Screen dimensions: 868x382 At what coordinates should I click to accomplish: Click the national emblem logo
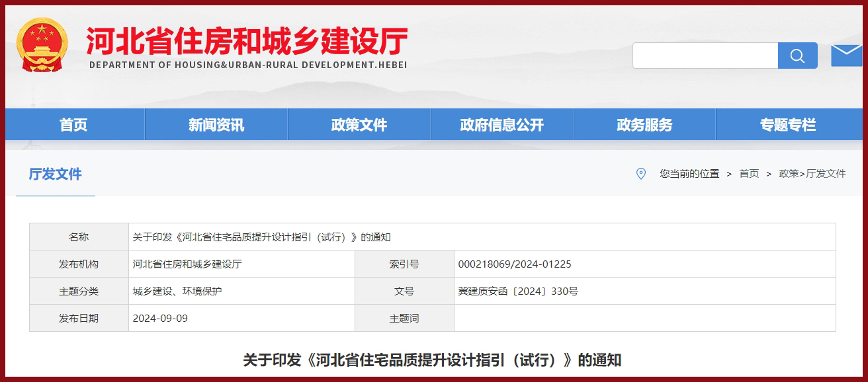coord(42,45)
